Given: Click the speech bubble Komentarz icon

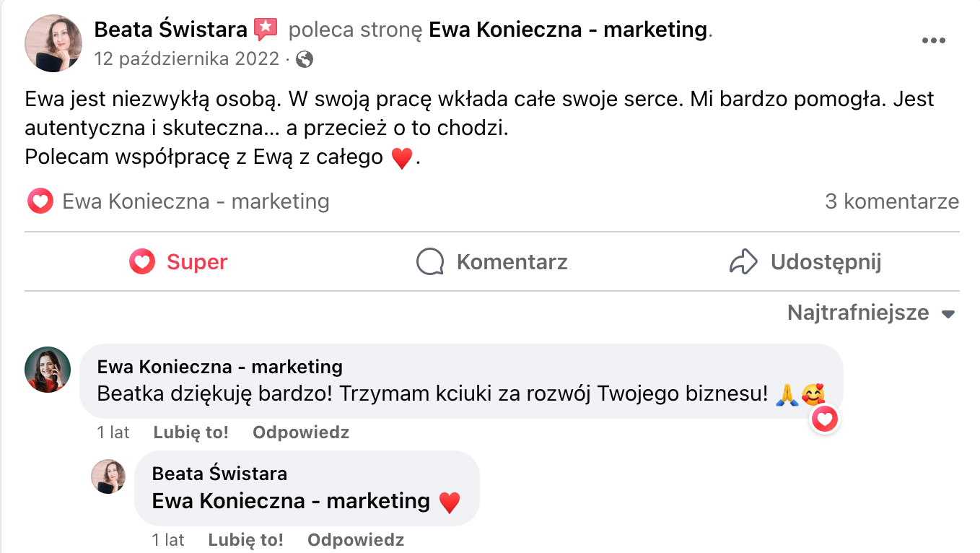Looking at the screenshot, I should tap(430, 261).
